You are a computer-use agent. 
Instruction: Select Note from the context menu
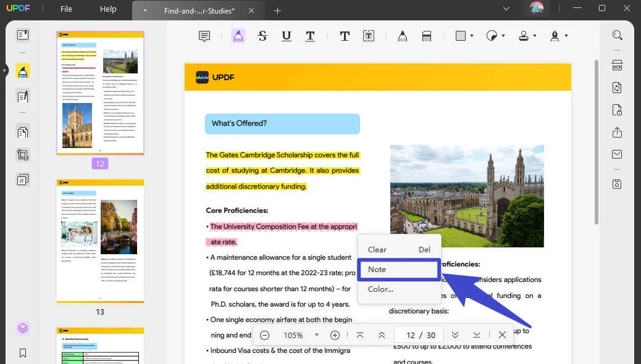(x=377, y=269)
